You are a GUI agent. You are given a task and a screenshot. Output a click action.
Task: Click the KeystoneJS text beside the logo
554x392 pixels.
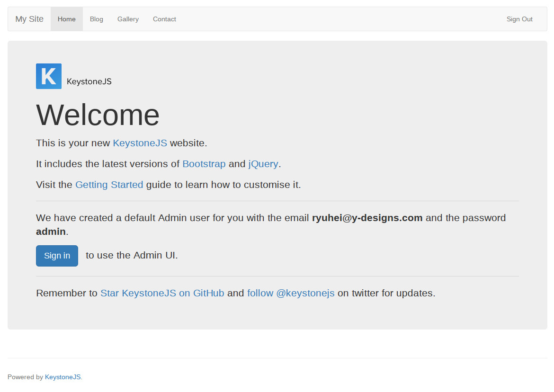point(89,81)
